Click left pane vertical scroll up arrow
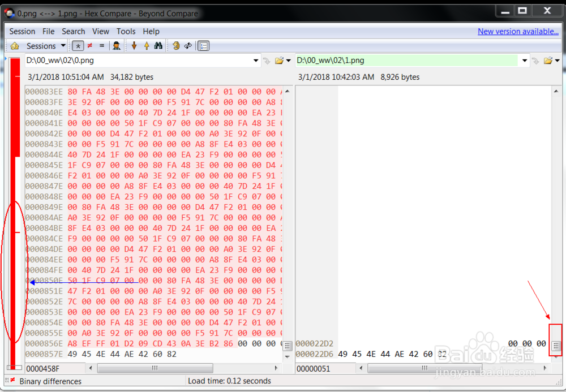Image resolution: width=566 pixels, height=392 pixels. tap(288, 91)
